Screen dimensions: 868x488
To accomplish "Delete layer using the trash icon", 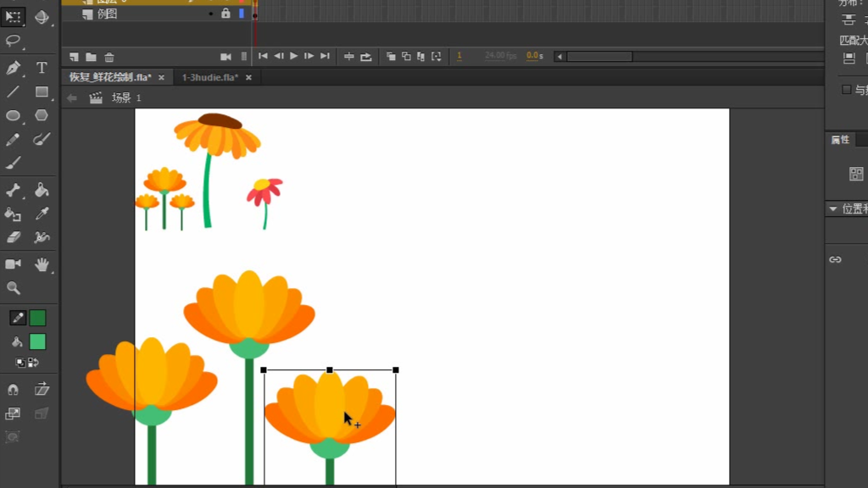I will (109, 57).
